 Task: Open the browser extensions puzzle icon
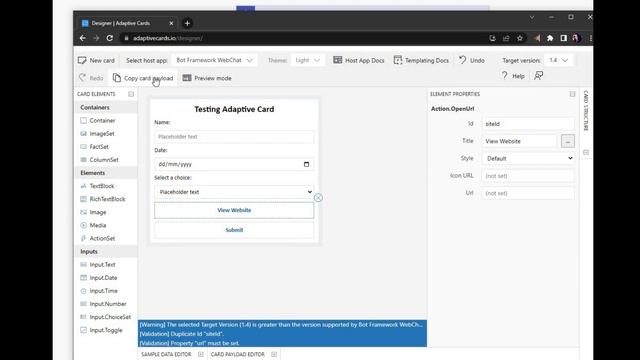[550, 38]
